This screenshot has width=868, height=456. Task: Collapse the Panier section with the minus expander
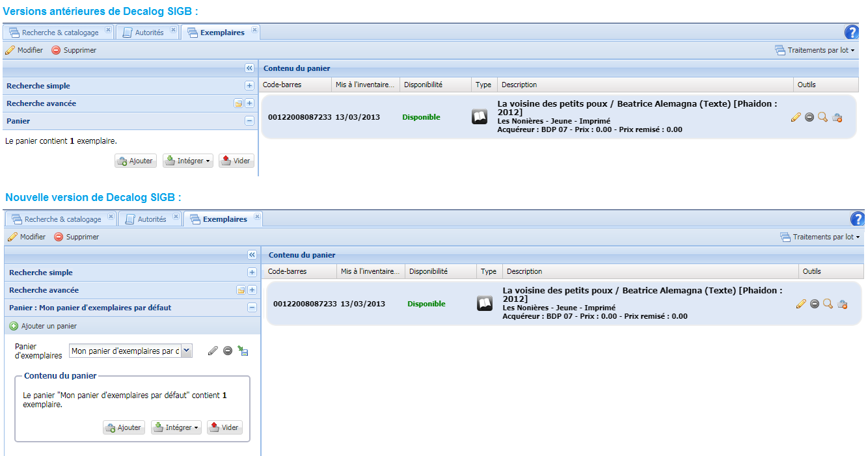(251, 307)
